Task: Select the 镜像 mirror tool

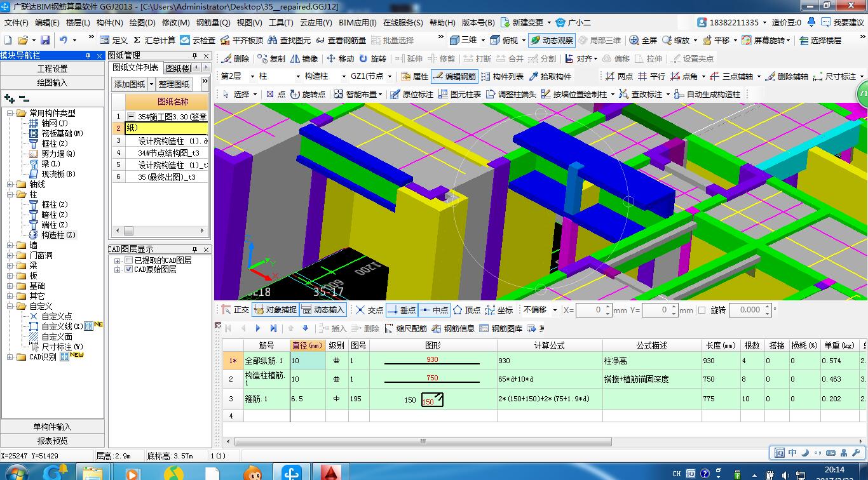Action: point(304,58)
